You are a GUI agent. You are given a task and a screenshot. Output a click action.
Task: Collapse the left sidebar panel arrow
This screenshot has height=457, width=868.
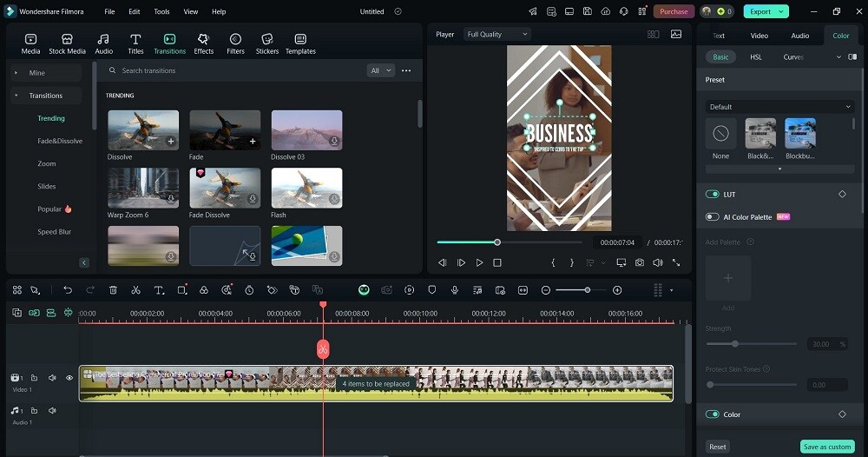click(84, 262)
